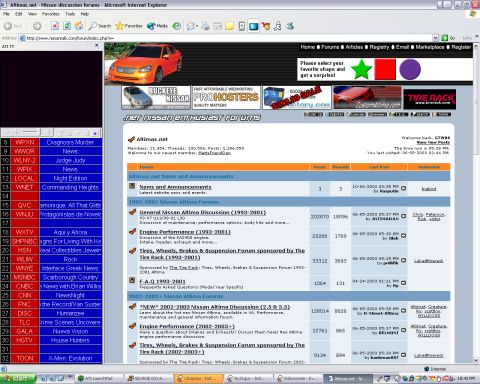Open the ProHosters banner ad

pos(226,97)
